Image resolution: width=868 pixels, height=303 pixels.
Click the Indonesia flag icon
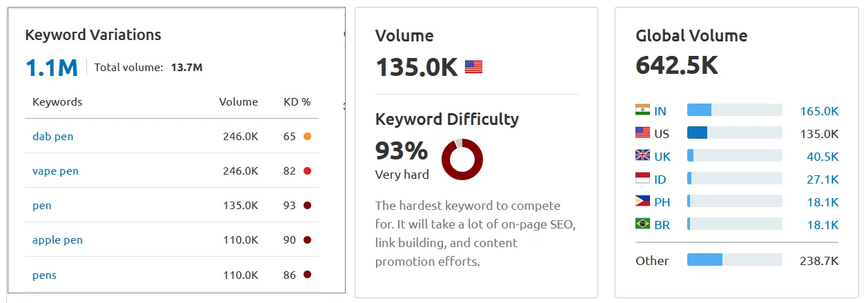point(642,179)
